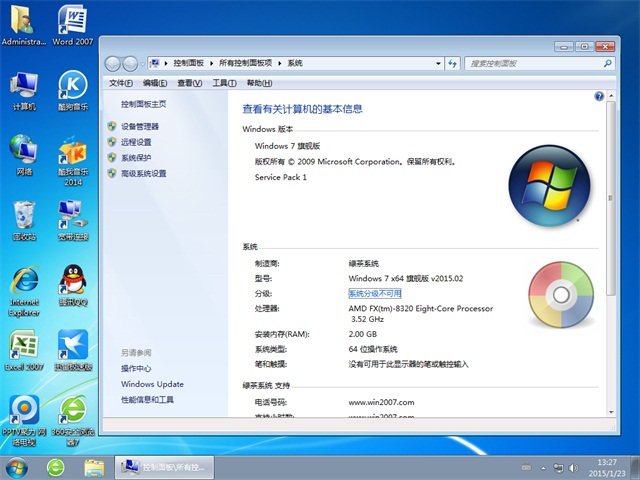Image resolution: width=640 pixels, height=480 pixels.
Task: Click the scrollbar down arrow
Action: [611, 412]
